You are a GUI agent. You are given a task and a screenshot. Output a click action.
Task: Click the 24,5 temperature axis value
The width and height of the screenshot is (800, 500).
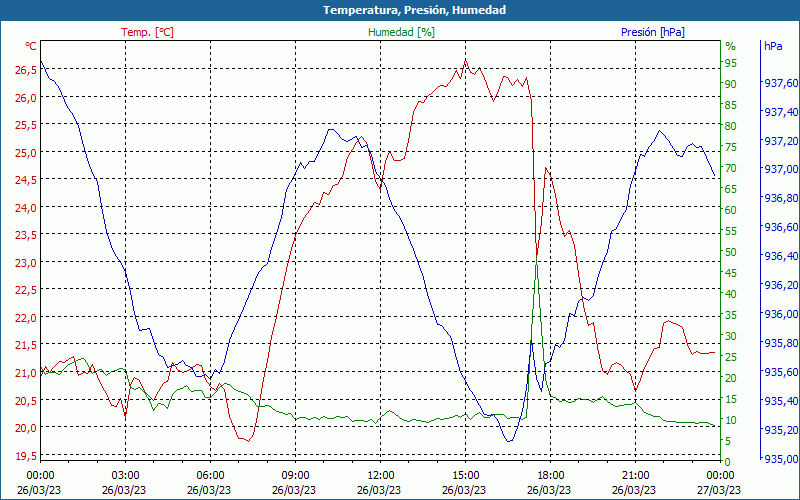pos(26,180)
